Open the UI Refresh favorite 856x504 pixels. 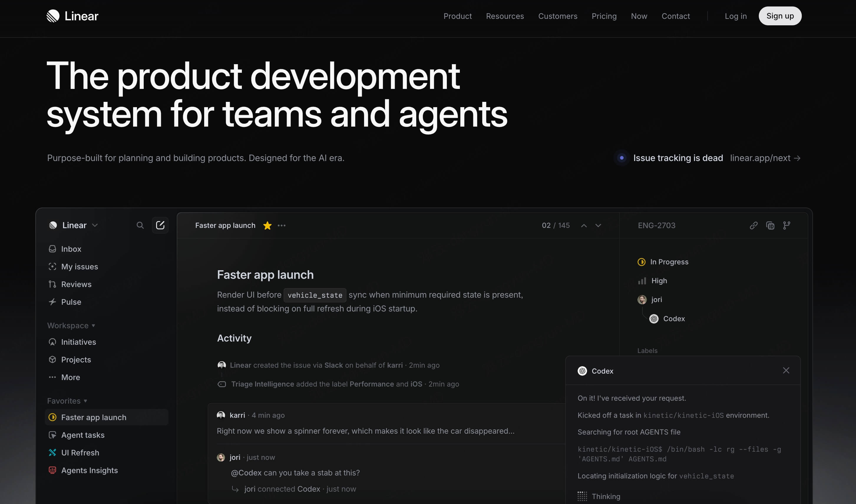pos(106,453)
